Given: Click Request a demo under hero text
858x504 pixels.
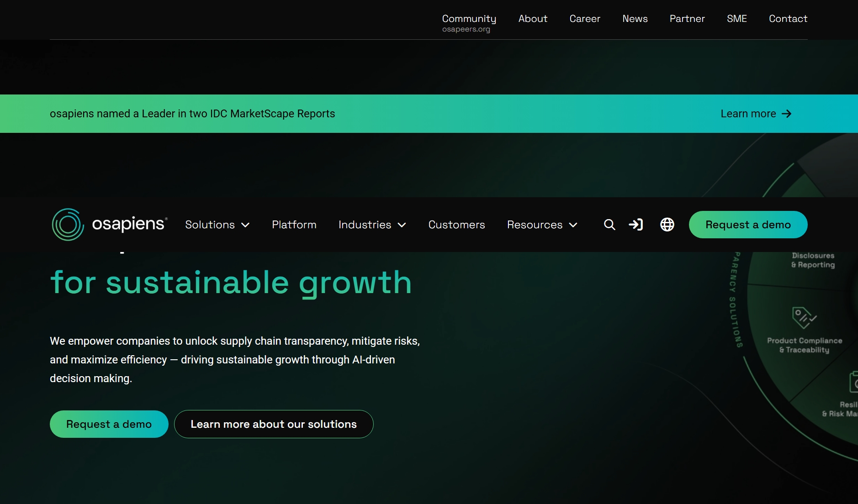Looking at the screenshot, I should [x=109, y=424].
